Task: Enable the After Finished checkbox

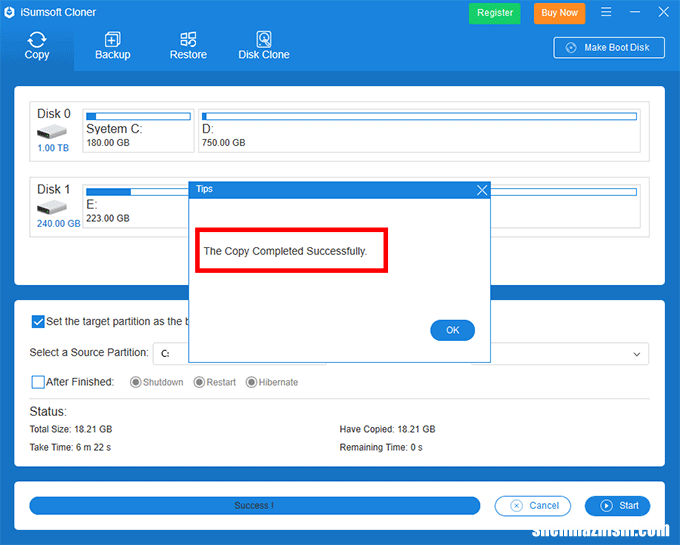Action: [38, 382]
